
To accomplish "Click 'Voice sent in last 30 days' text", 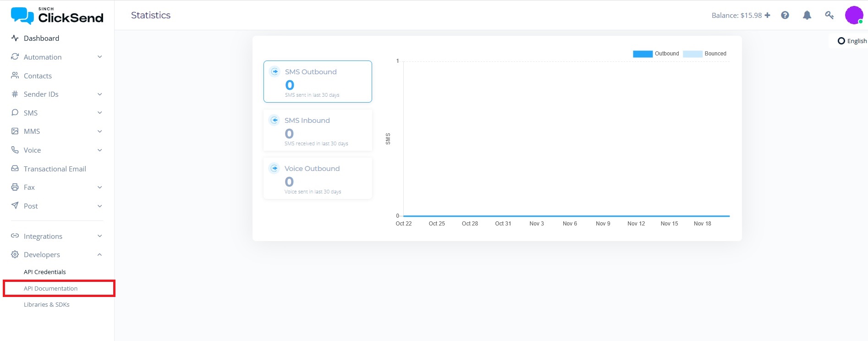I will pyautogui.click(x=313, y=192).
